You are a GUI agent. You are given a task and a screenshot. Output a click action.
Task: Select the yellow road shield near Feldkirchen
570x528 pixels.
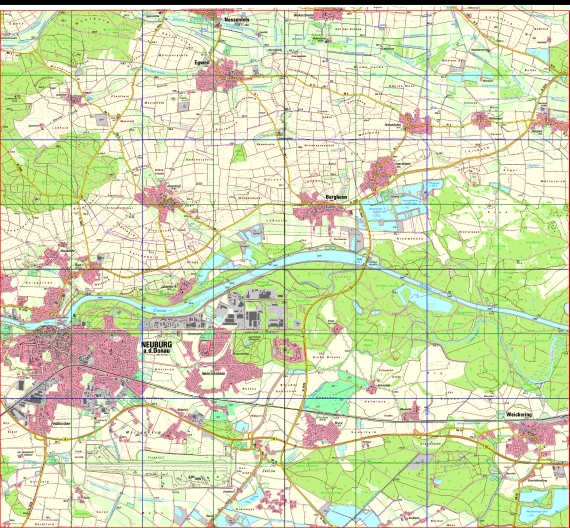tap(66, 439)
